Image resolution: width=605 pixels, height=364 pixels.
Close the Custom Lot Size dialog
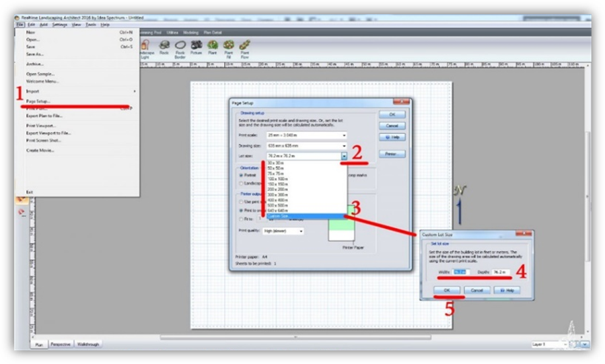(525, 233)
